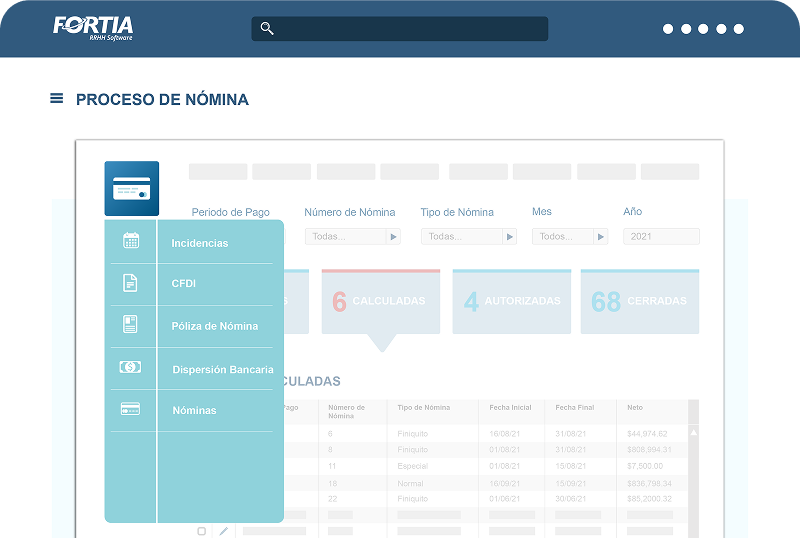
Task: Click the Dispersión Bancaria money icon
Action: 131,367
